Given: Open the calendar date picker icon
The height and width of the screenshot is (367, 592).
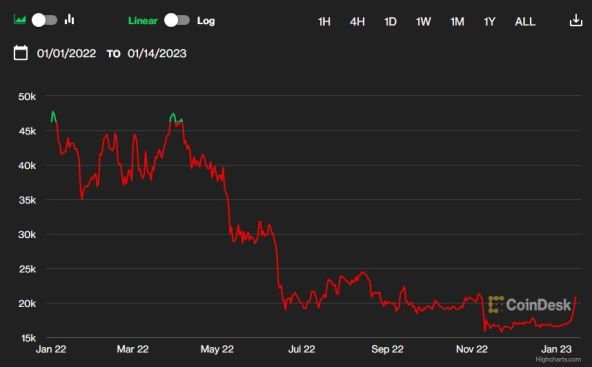Looking at the screenshot, I should (20, 52).
